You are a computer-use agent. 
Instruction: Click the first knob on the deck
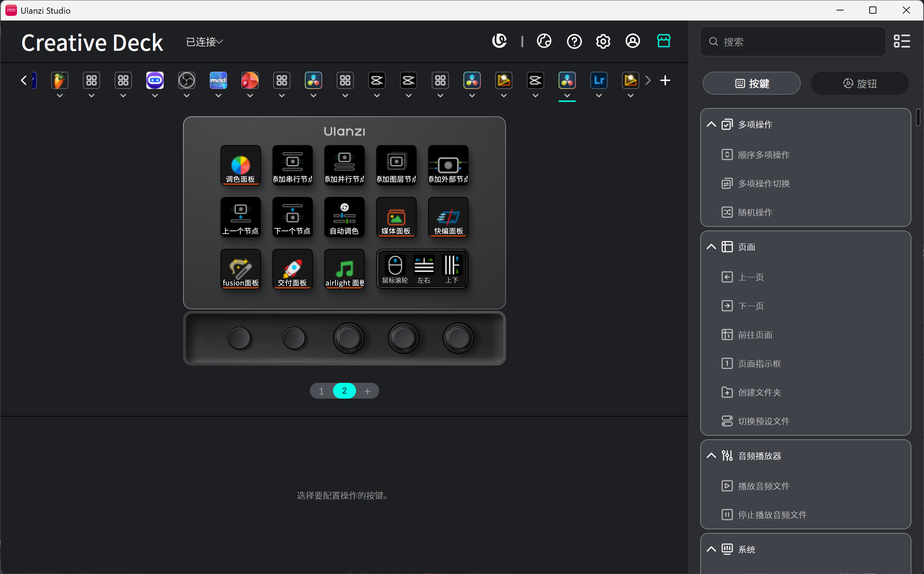(239, 338)
